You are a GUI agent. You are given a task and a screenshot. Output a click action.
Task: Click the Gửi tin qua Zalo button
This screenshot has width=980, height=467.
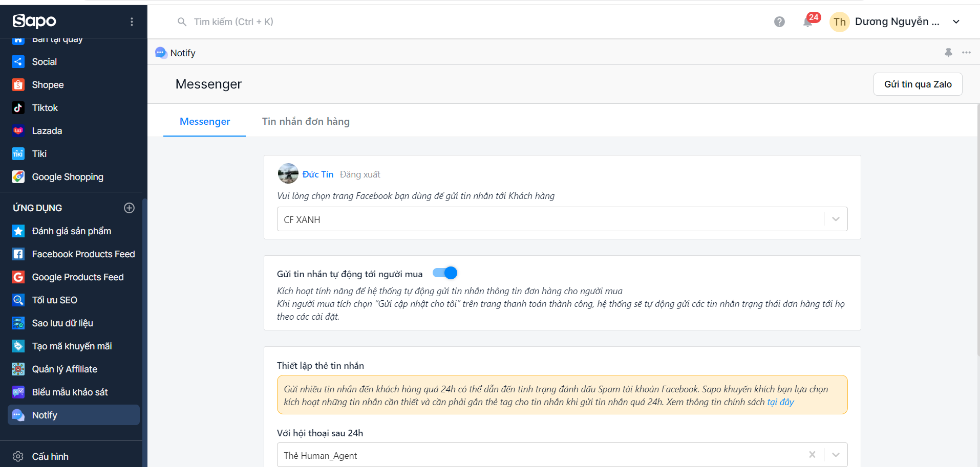[918, 84]
